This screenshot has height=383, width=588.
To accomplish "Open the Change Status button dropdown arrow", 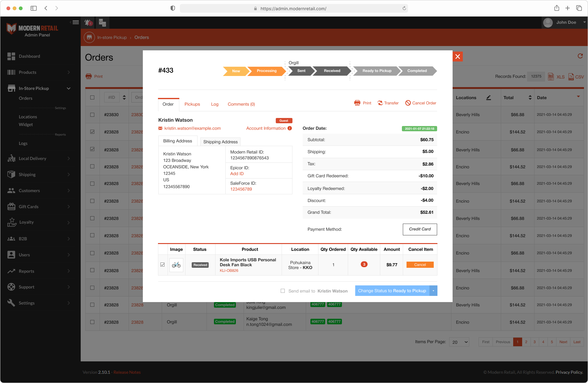I will point(433,291).
